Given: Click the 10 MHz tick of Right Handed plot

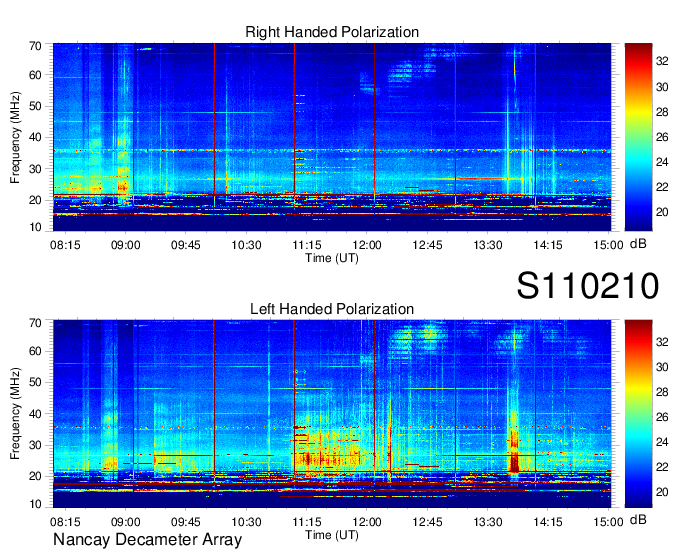Looking at the screenshot, I should click(x=35, y=227).
